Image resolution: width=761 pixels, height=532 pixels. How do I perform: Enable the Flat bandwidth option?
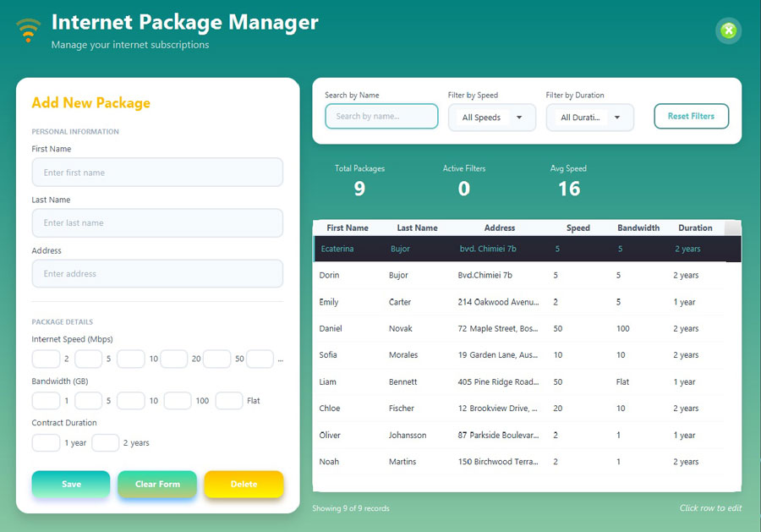[x=229, y=401]
